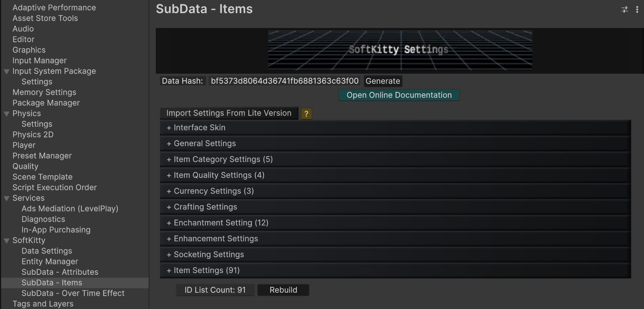Collapse Input System Package arrow

[6, 71]
